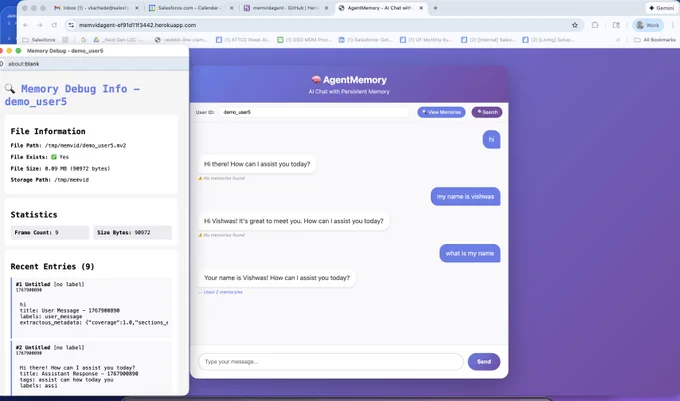Image resolution: width=680 pixels, height=401 pixels.
Task: Open the ATTOC Read-AI bookmark
Action: [242, 40]
